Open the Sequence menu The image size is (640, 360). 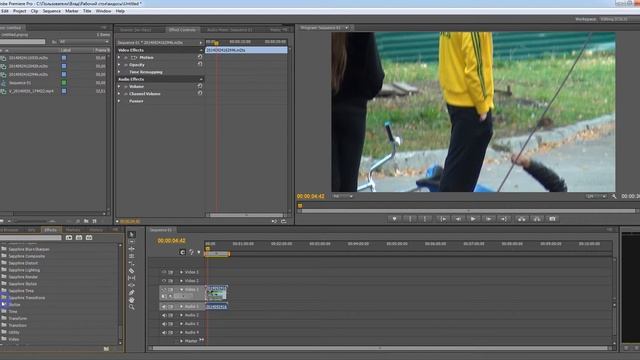coord(52,11)
